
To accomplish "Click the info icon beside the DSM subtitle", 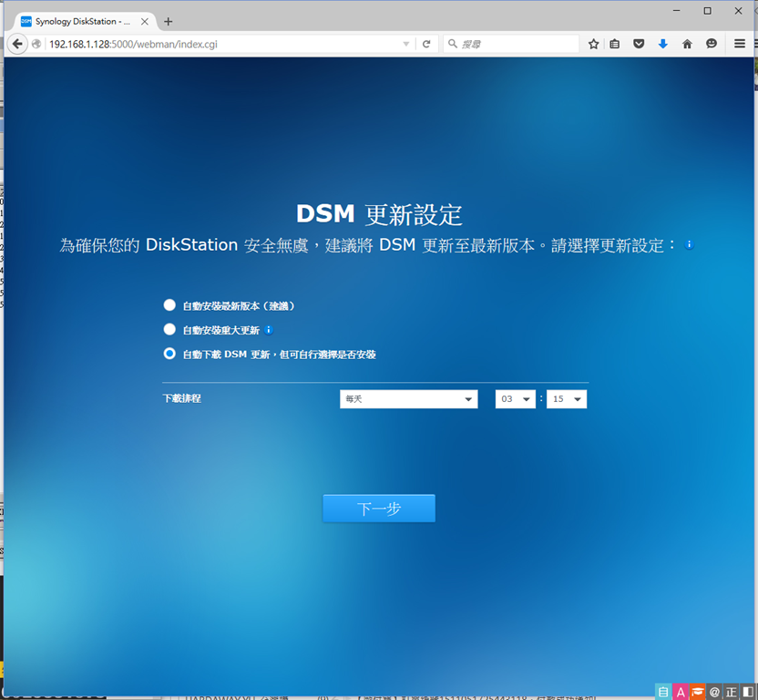I will [x=690, y=245].
